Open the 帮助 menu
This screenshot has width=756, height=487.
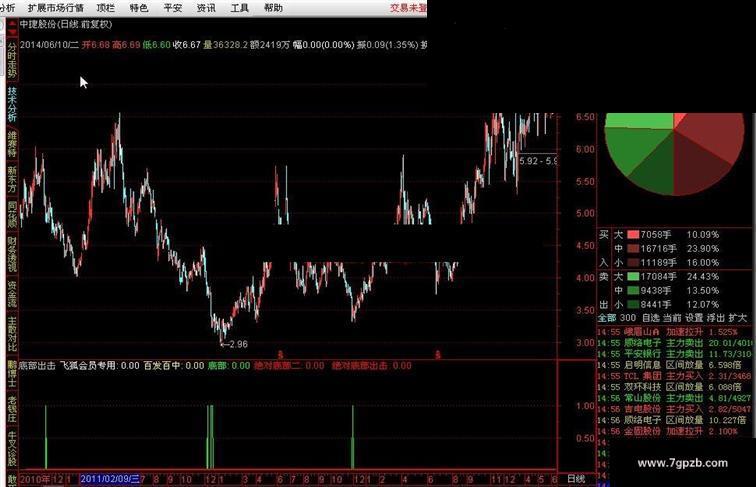(273, 8)
